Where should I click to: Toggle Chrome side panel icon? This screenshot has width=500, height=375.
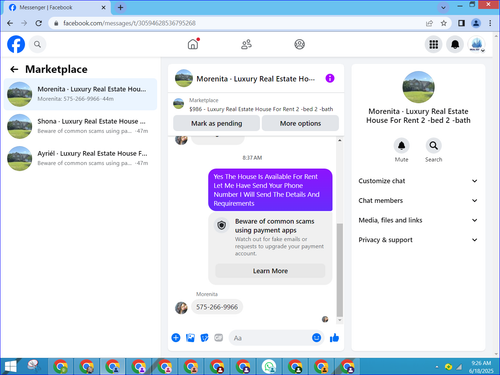461,23
